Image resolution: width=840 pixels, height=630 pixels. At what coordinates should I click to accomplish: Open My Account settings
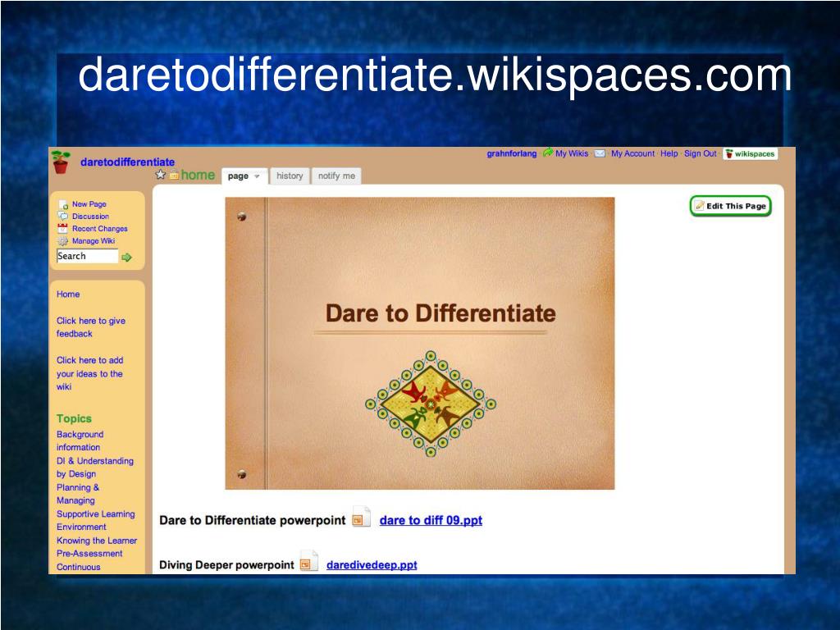click(x=632, y=153)
